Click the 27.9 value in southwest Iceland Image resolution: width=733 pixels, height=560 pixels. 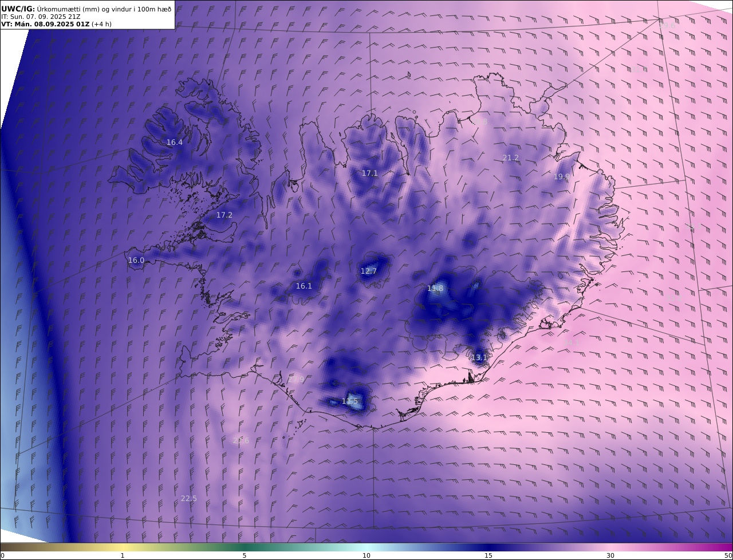click(x=297, y=379)
